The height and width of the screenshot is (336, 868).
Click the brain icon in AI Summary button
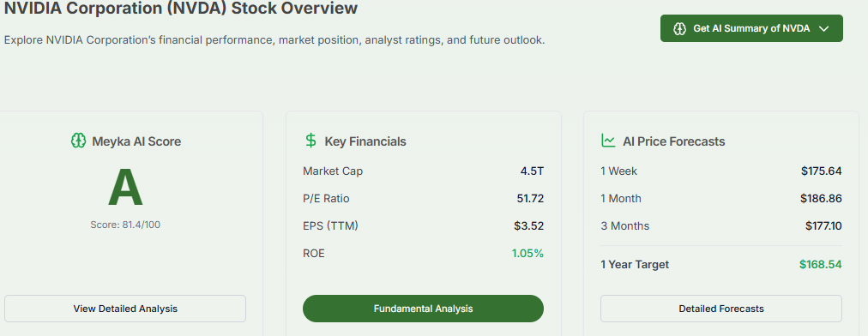point(680,29)
